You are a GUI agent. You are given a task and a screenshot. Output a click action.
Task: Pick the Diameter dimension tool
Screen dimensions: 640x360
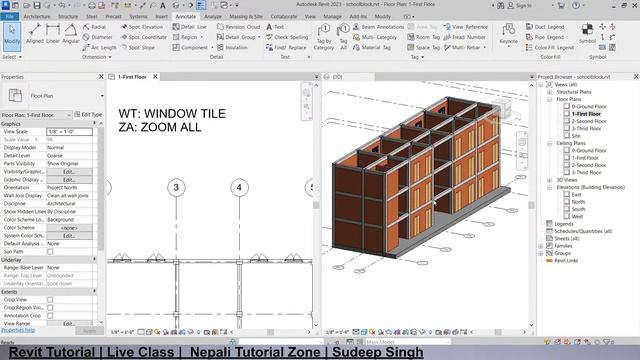pyautogui.click(x=98, y=37)
